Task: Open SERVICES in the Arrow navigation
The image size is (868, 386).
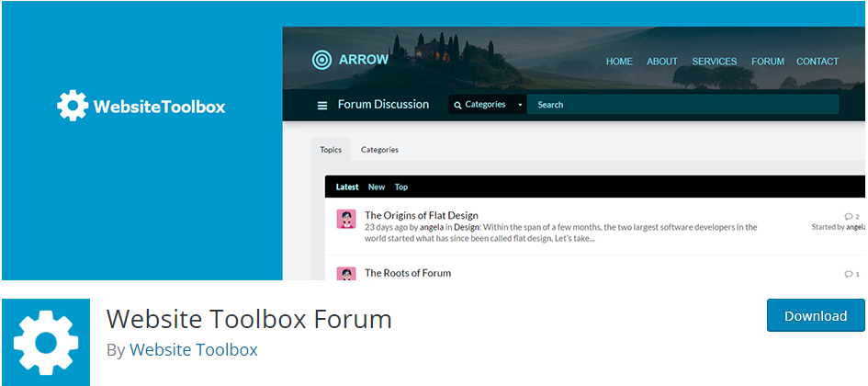Action: [x=714, y=62]
